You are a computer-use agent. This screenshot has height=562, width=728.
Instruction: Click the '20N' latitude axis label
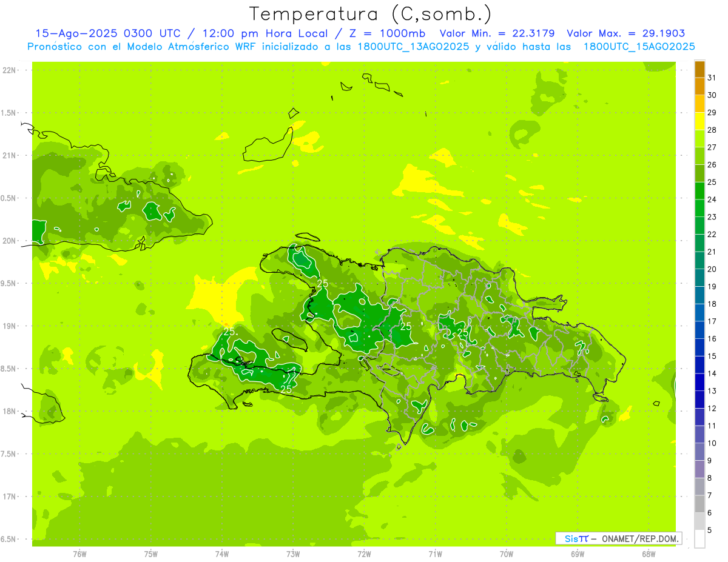(10, 241)
